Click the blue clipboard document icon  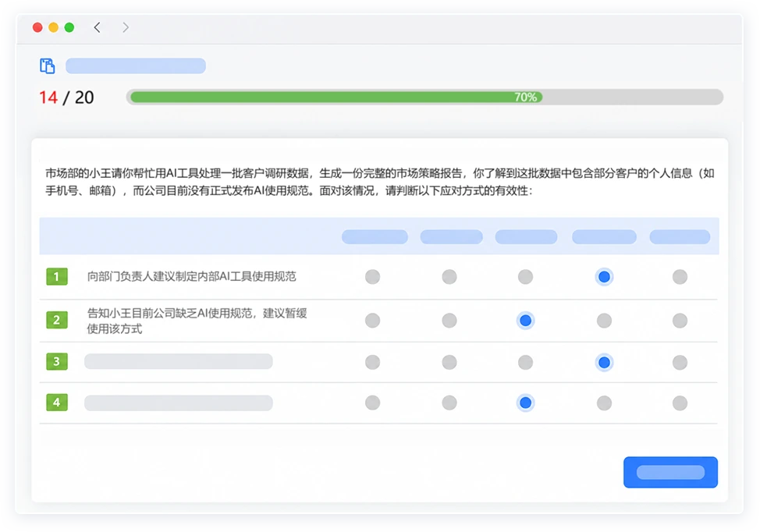[x=47, y=66]
